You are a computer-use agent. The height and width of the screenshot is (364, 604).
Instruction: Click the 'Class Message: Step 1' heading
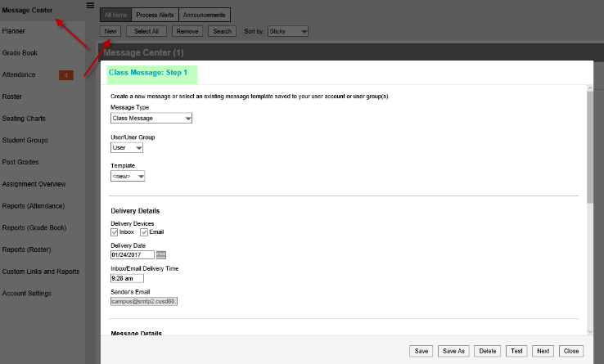(x=148, y=73)
